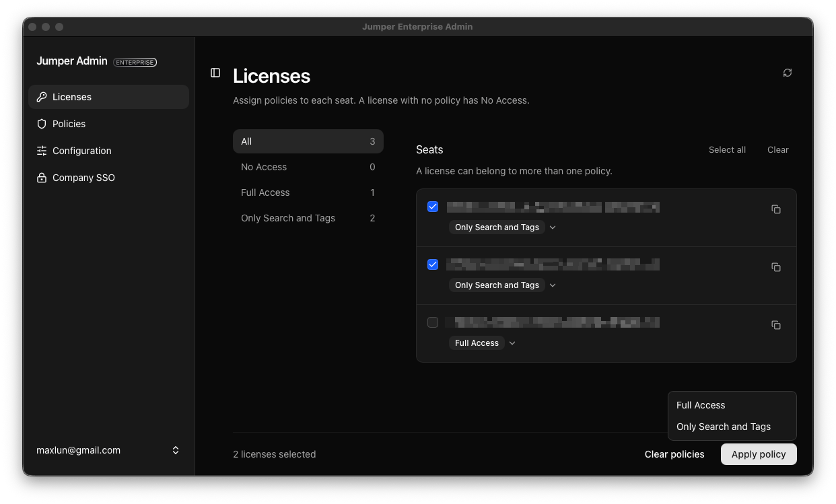Refresh the licenses list
The width and height of the screenshot is (836, 504).
click(x=788, y=73)
